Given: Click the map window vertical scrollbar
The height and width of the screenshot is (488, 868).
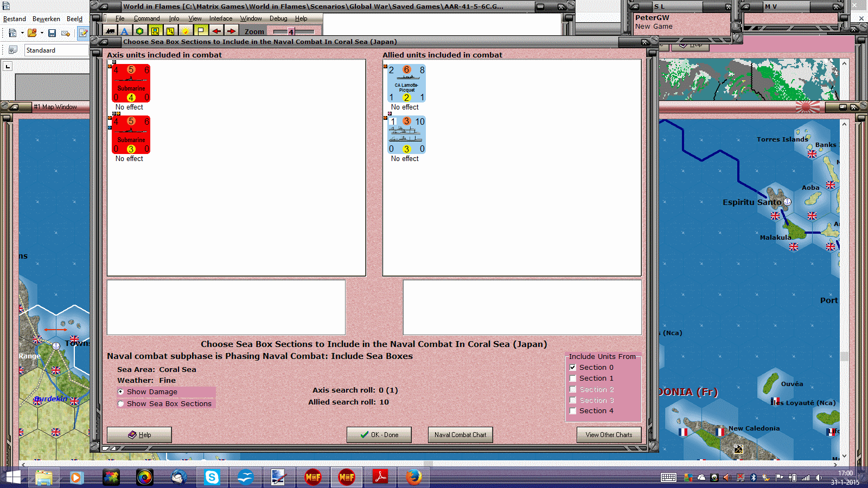Looking at the screenshot, I should tap(844, 290).
